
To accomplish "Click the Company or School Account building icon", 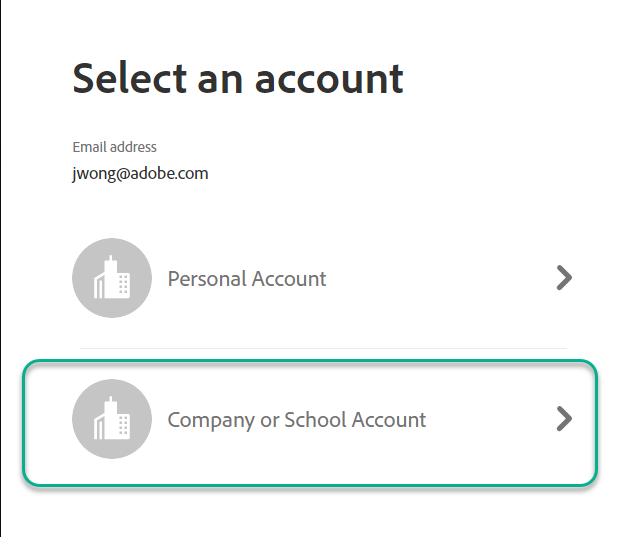I will (x=112, y=420).
